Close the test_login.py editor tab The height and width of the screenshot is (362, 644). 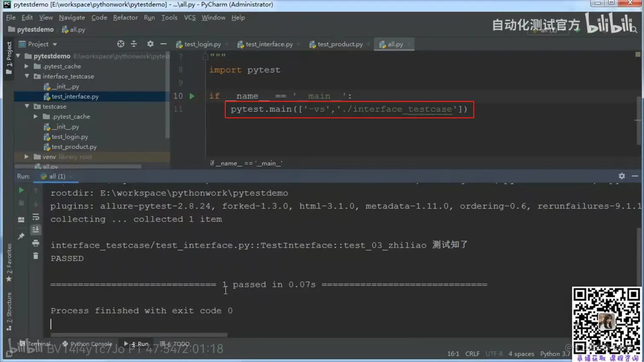coord(227,44)
